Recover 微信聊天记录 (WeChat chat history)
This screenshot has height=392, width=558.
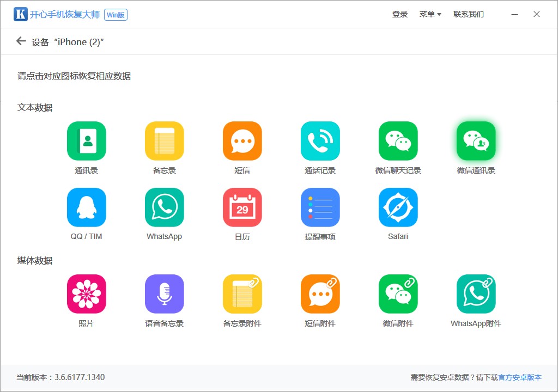(398, 140)
